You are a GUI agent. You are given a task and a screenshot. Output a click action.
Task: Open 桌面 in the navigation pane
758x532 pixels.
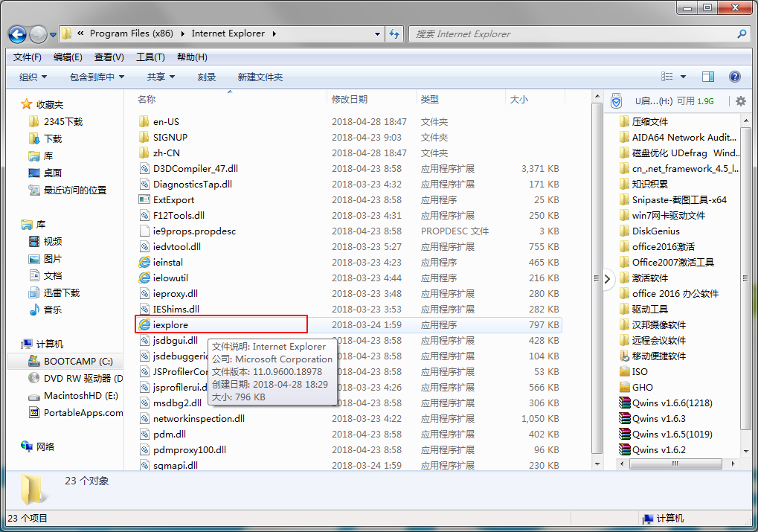click(53, 173)
